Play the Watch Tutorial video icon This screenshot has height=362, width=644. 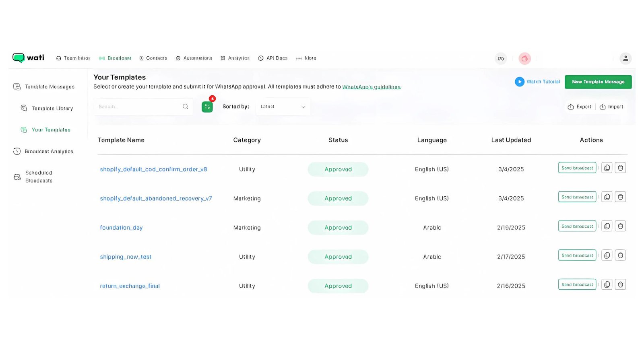click(x=520, y=82)
